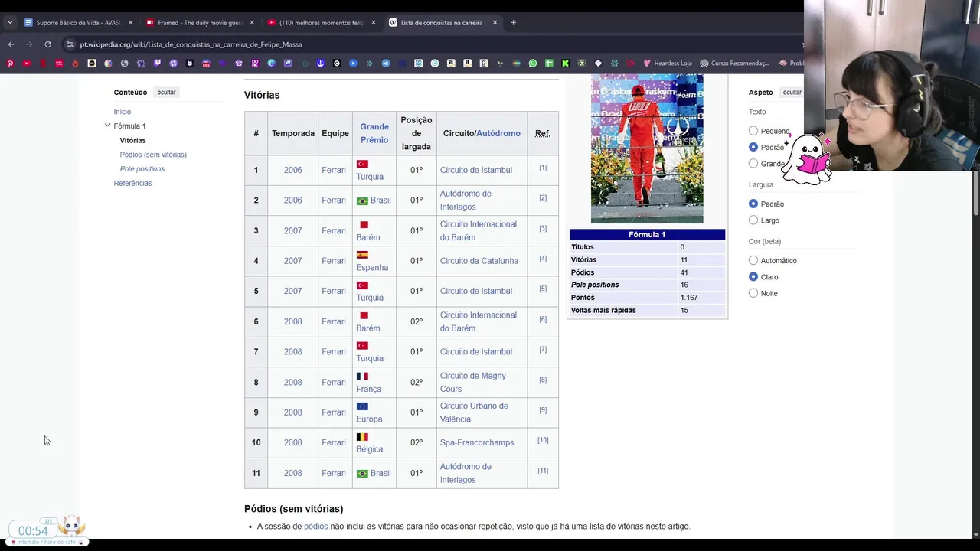The width and height of the screenshot is (980, 551).
Task: Open the purple W bookmark icon
Action: (x=288, y=63)
